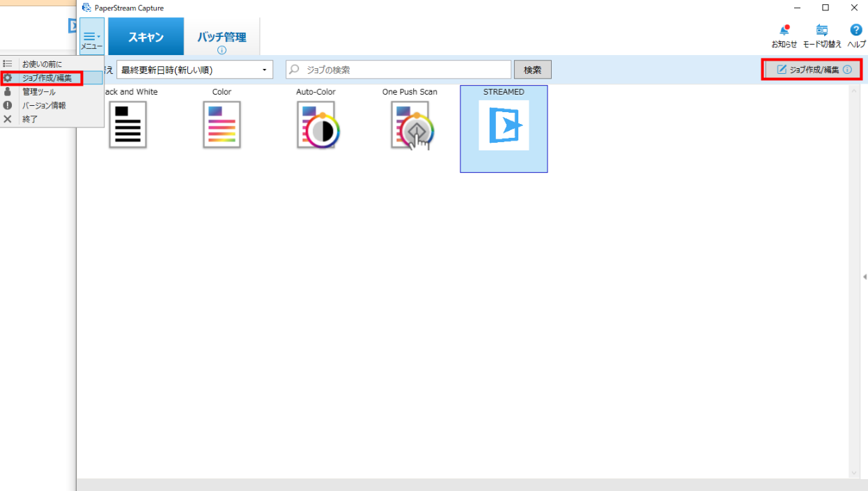Open the お知らせ notifications bell
The height and width of the screenshot is (491, 868).
tap(784, 31)
